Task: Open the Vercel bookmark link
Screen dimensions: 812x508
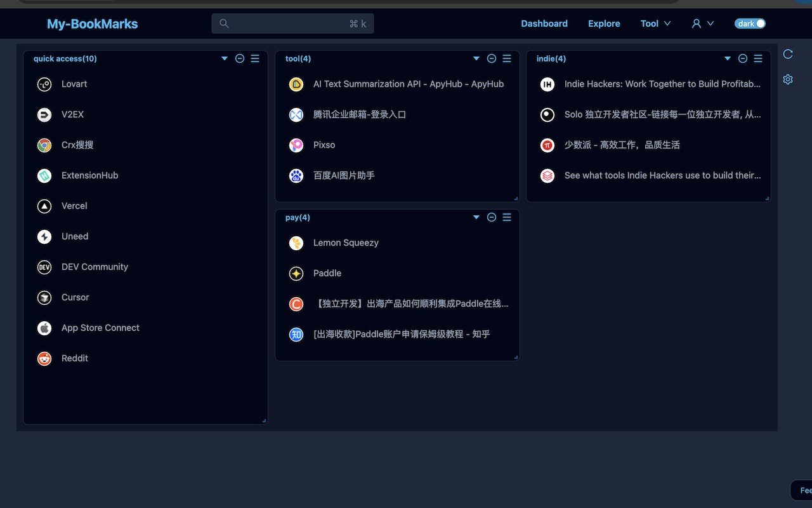Action: click(74, 206)
